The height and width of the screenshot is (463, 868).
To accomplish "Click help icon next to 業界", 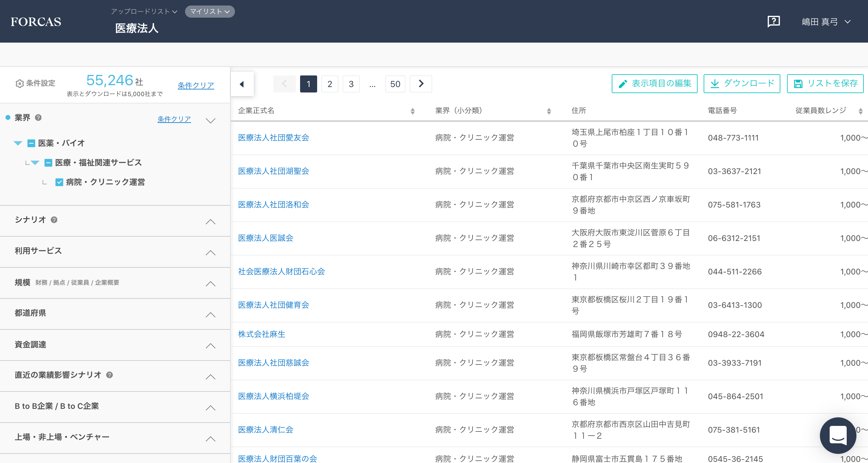I will pyautogui.click(x=38, y=117).
